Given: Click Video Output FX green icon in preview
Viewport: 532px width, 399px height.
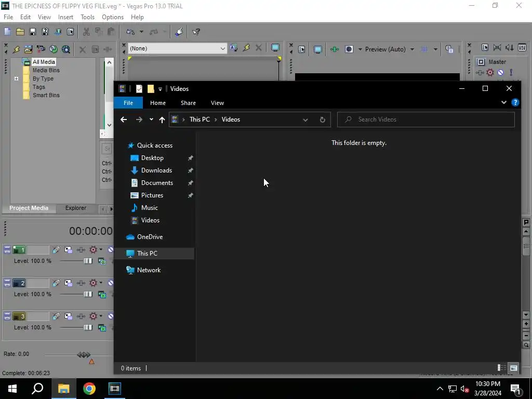Looking at the screenshot, I should 335,49.
